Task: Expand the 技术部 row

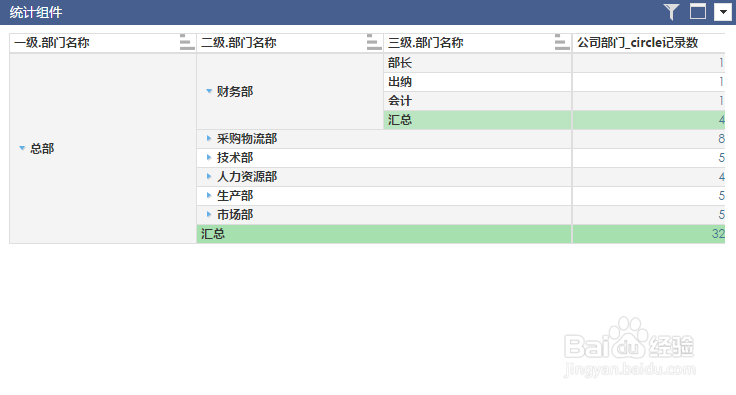Action: point(209,158)
